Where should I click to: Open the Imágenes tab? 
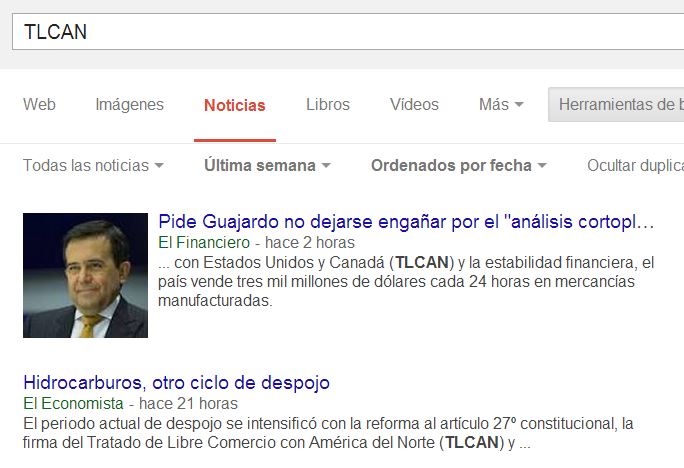[130, 105]
